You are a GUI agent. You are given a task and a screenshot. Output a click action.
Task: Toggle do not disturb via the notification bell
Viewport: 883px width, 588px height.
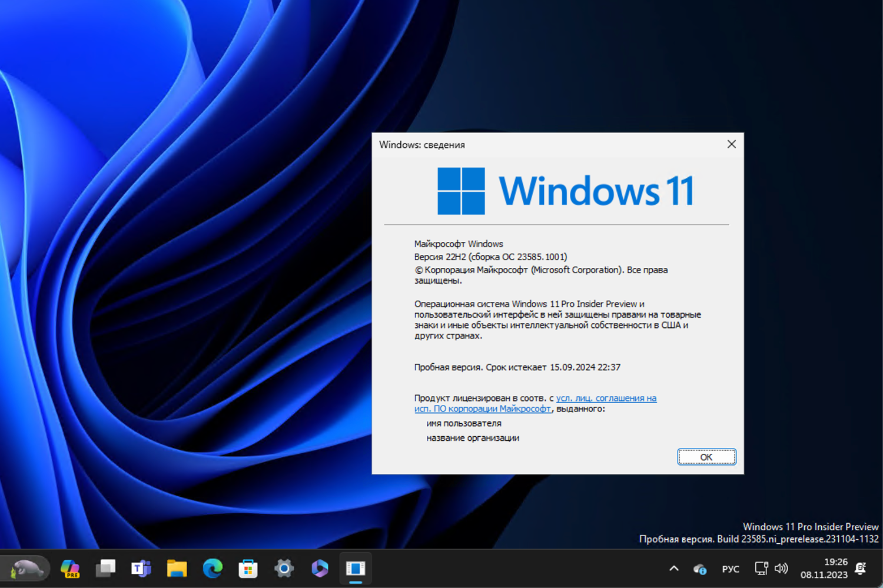tap(859, 567)
